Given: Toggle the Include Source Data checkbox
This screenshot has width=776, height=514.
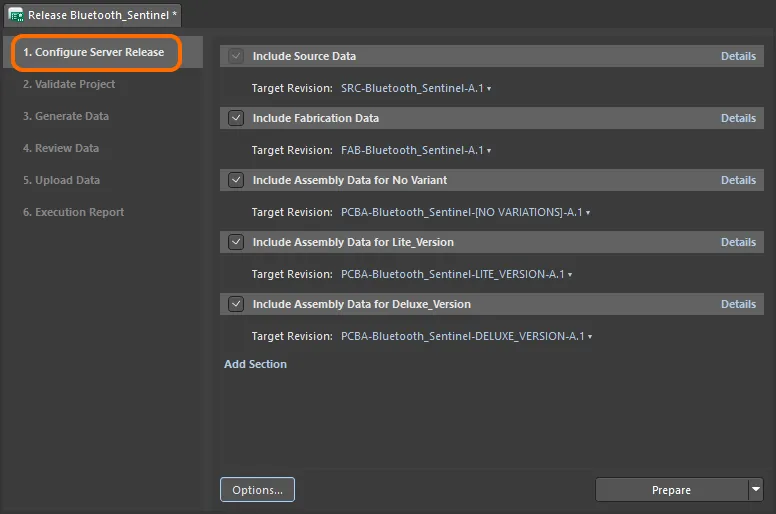Looking at the screenshot, I should point(236,56).
